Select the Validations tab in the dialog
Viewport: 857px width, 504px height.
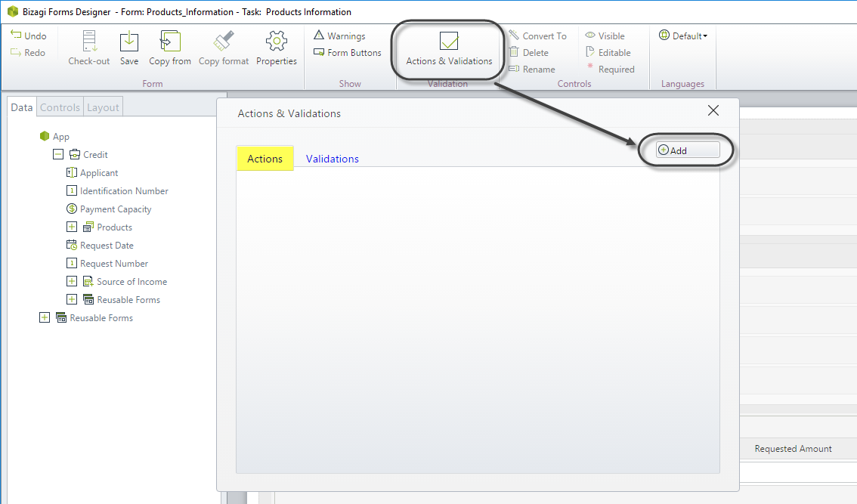(x=333, y=159)
